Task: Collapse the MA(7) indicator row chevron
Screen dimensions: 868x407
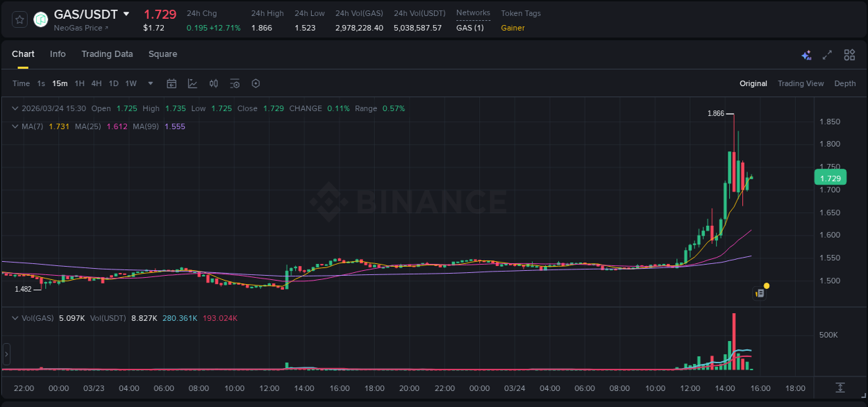Action: click(x=15, y=126)
